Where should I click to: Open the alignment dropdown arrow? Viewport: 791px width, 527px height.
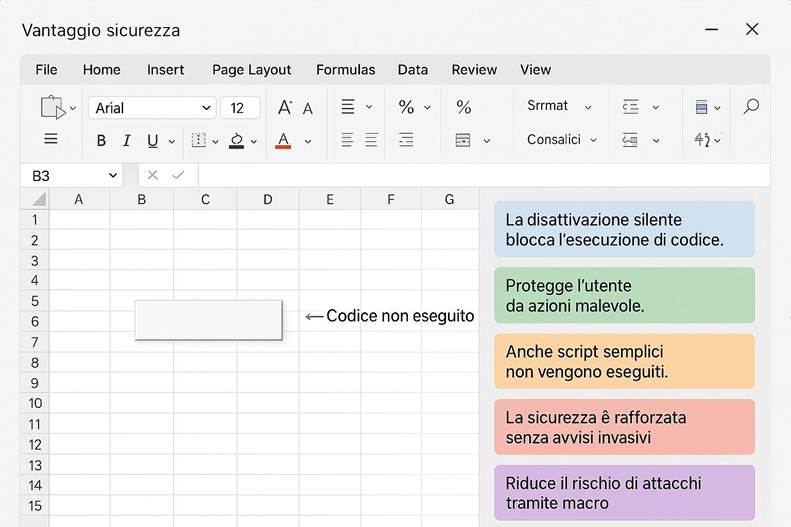(369, 107)
